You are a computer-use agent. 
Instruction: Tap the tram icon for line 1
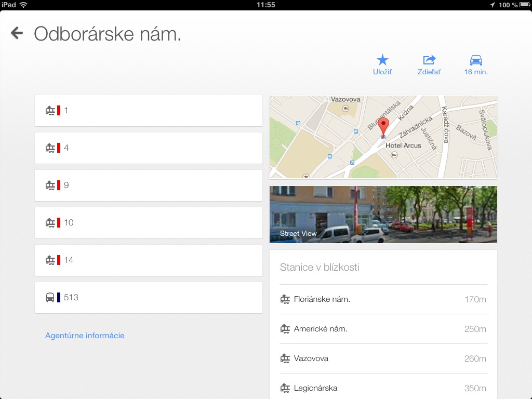click(x=50, y=111)
